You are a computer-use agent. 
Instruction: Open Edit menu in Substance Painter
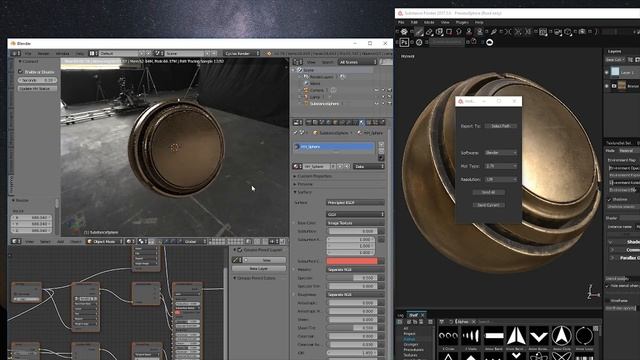coord(414,22)
